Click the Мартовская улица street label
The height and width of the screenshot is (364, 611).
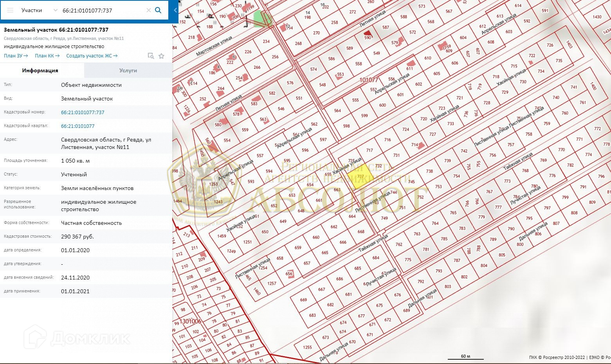click(214, 46)
